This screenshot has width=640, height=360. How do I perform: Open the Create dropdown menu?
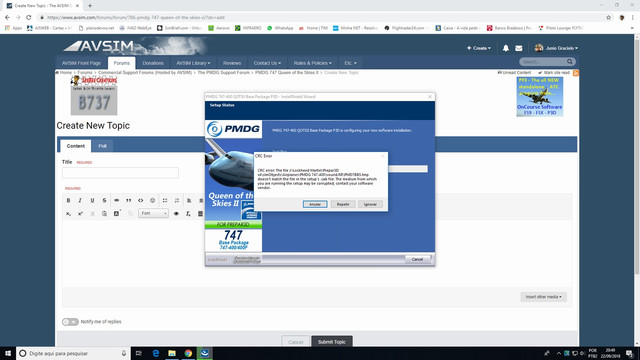479,48
